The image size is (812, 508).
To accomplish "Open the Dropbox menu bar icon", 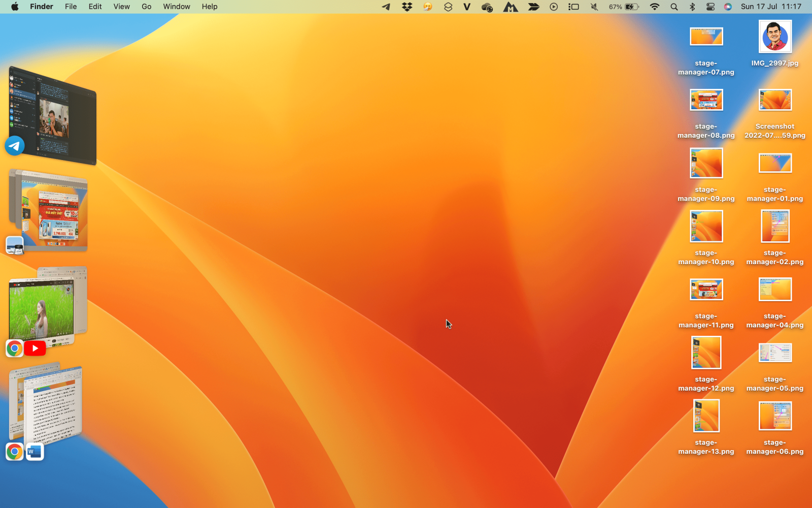I will pyautogui.click(x=407, y=7).
